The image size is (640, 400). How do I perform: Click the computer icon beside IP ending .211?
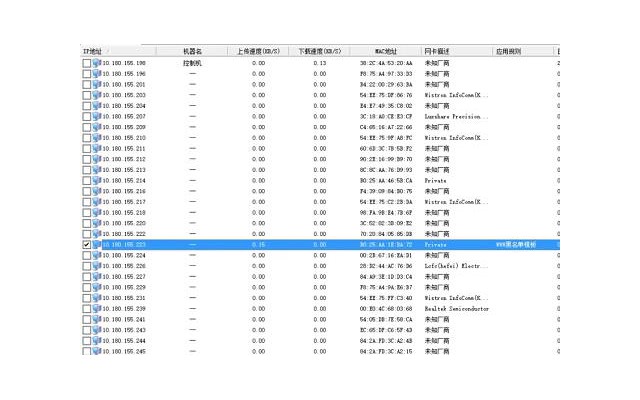97,148
